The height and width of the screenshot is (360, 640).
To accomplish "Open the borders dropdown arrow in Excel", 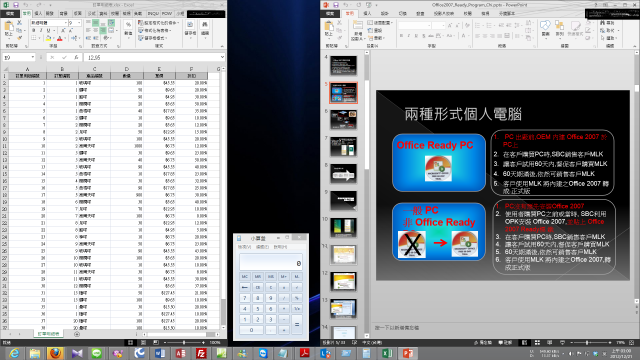I will tap(40, 38).
